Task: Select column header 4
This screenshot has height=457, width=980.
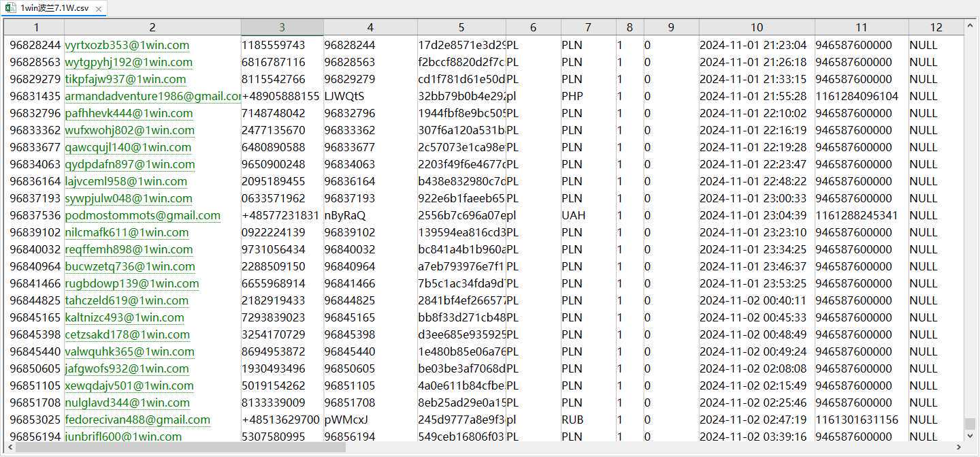Action: [x=370, y=27]
